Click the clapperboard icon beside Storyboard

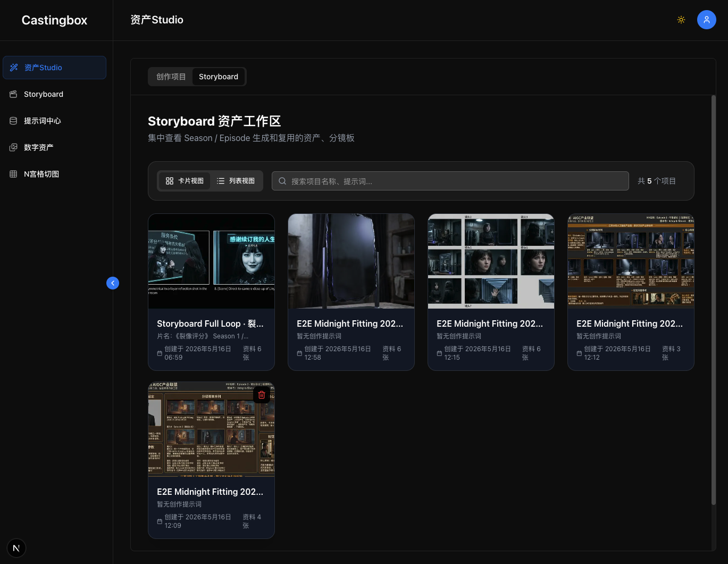tap(13, 94)
